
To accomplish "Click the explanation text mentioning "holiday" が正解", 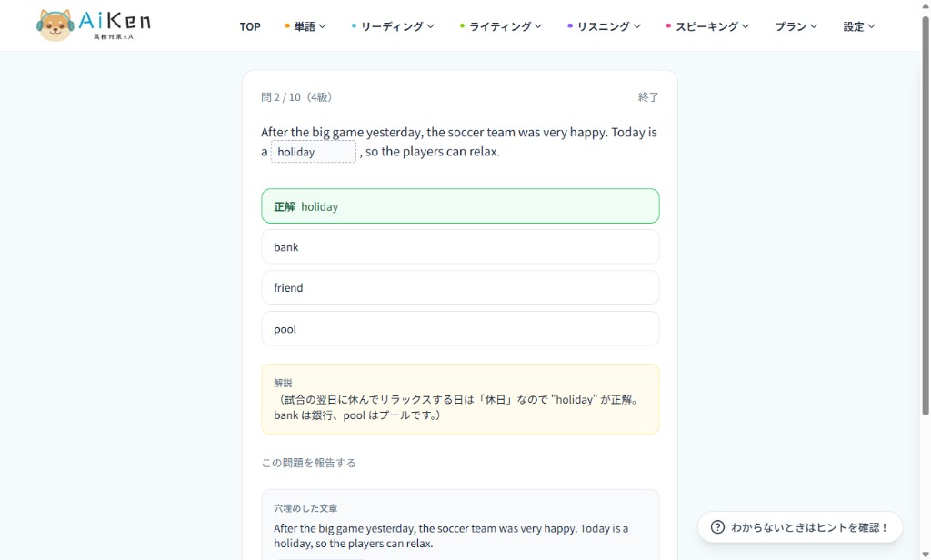I will 458,407.
